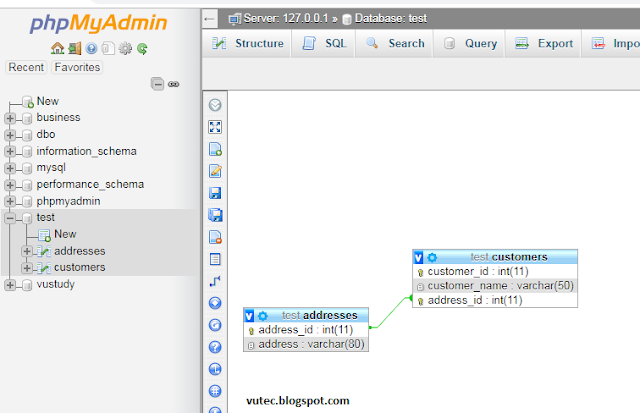Collapse all navigation tree nodes

(x=158, y=84)
